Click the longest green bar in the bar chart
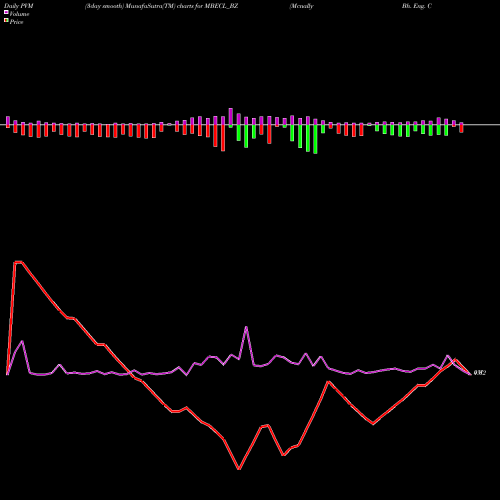This screenshot has width=500, height=500. 315,139
